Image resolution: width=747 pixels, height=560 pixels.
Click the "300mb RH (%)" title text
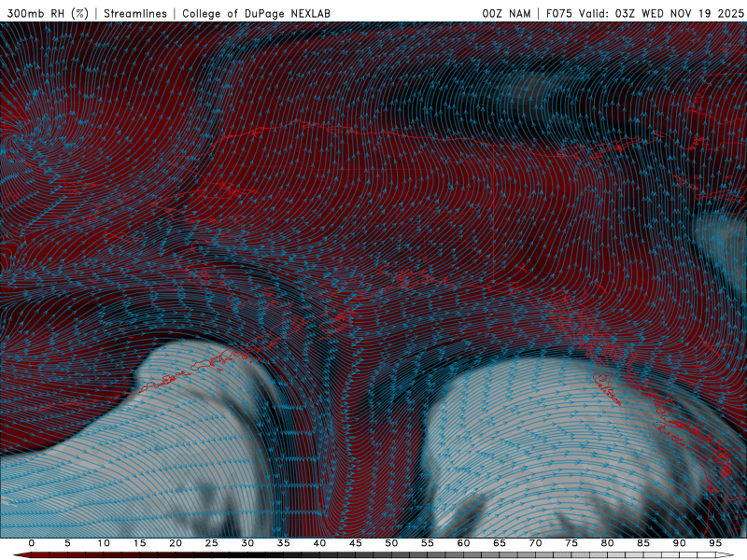48,13
